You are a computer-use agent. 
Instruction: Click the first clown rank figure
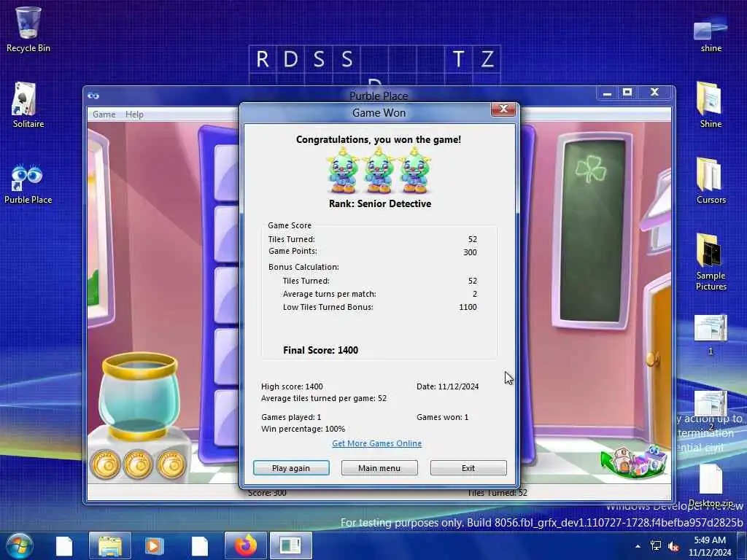(343, 171)
